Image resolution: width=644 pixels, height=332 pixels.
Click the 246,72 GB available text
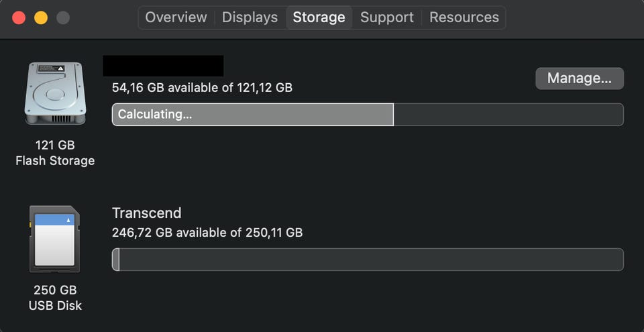(207, 233)
